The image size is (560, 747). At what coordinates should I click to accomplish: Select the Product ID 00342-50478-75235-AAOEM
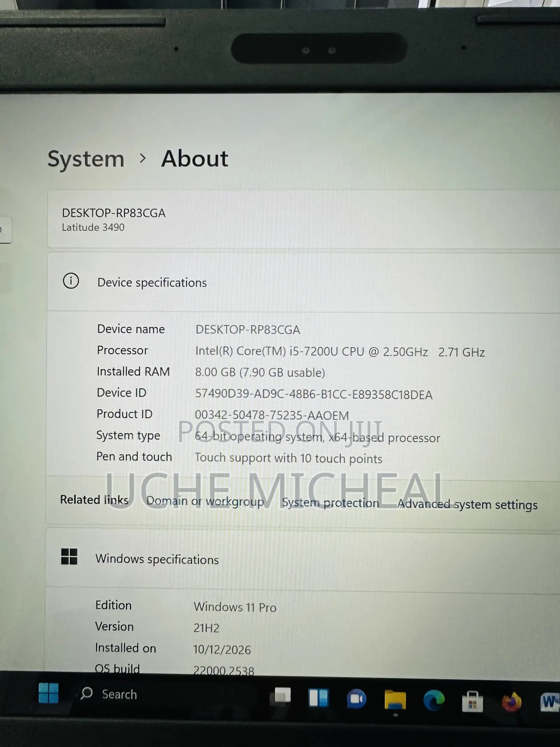272,415
